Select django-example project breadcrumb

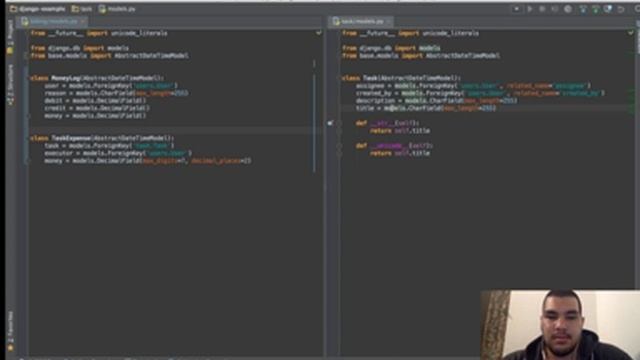(x=38, y=9)
